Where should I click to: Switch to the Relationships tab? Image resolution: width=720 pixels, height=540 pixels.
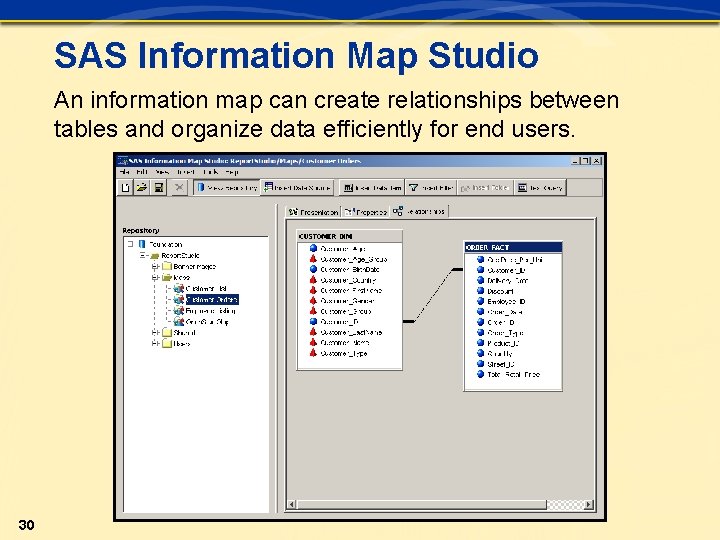pos(419,211)
